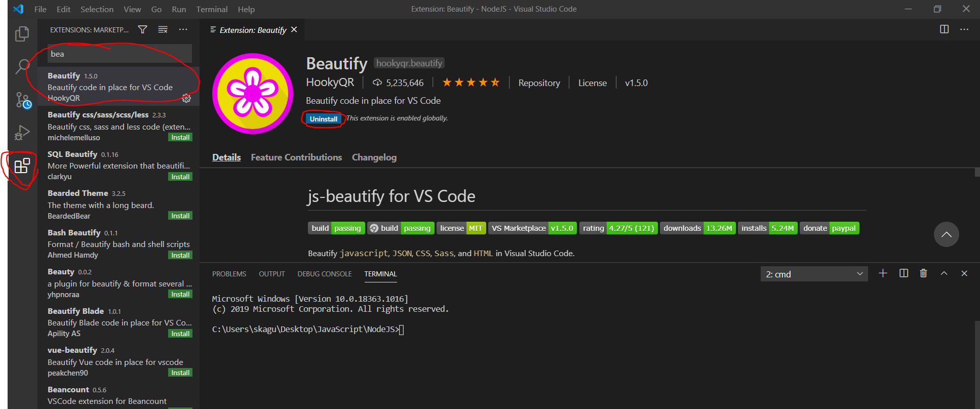
Task: Create a new terminal with plus icon
Action: coord(883,273)
